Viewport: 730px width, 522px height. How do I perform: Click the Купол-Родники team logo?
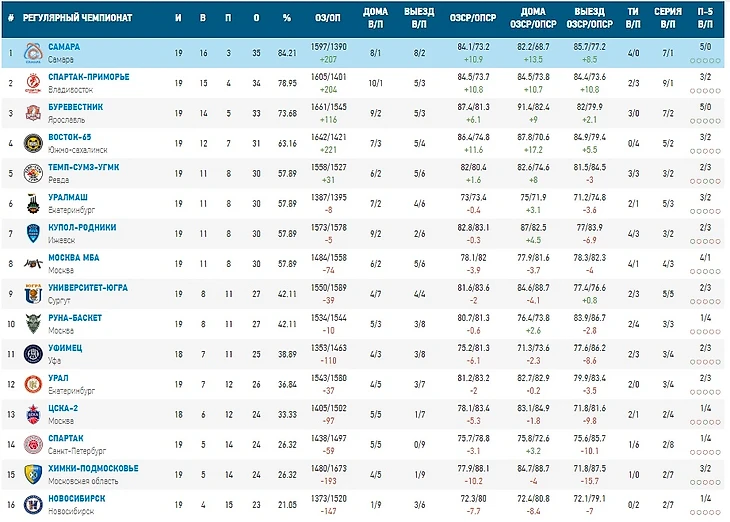click(34, 233)
